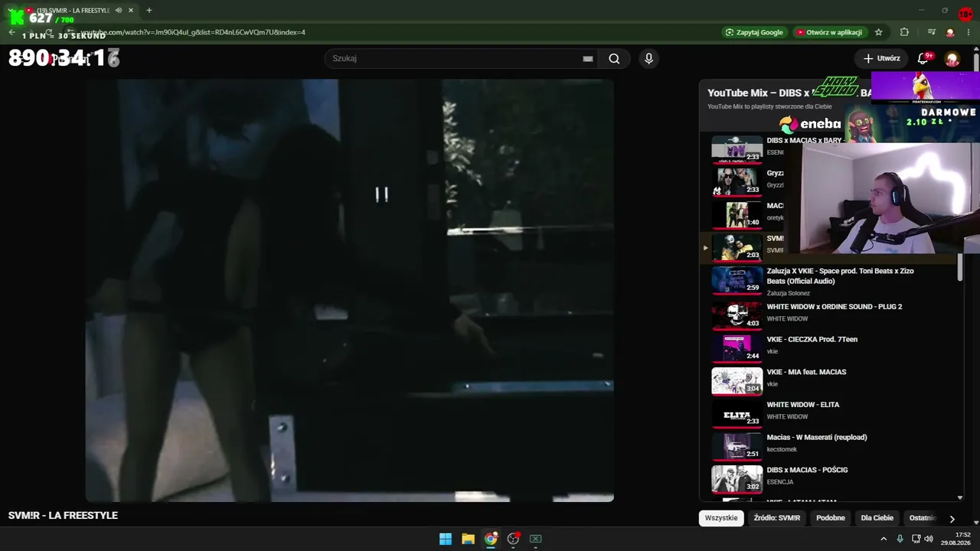Click the browser address bar URL
This screenshot has width=980, height=551.
191,32
